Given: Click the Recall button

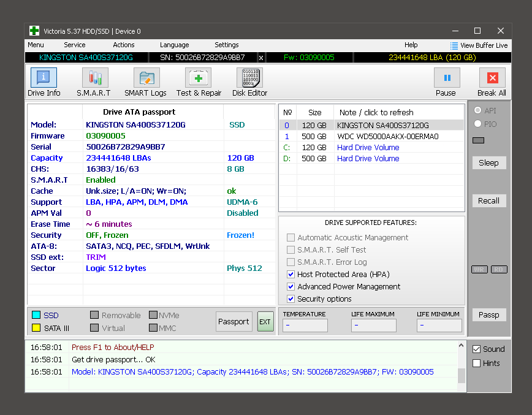Looking at the screenshot, I should (x=489, y=201).
